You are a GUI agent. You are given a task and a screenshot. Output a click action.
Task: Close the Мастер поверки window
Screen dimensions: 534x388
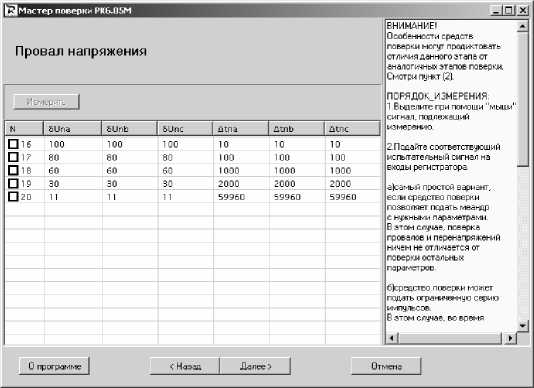[x=522, y=11]
